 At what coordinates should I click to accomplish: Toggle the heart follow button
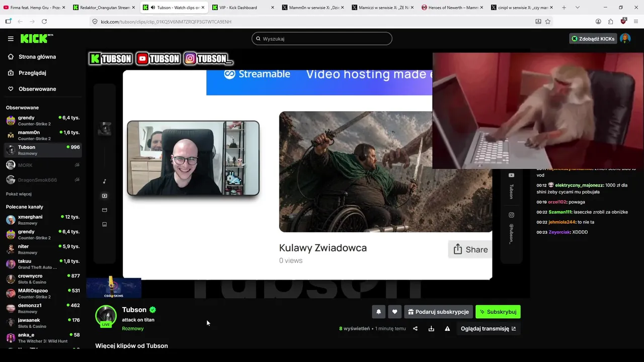394,312
